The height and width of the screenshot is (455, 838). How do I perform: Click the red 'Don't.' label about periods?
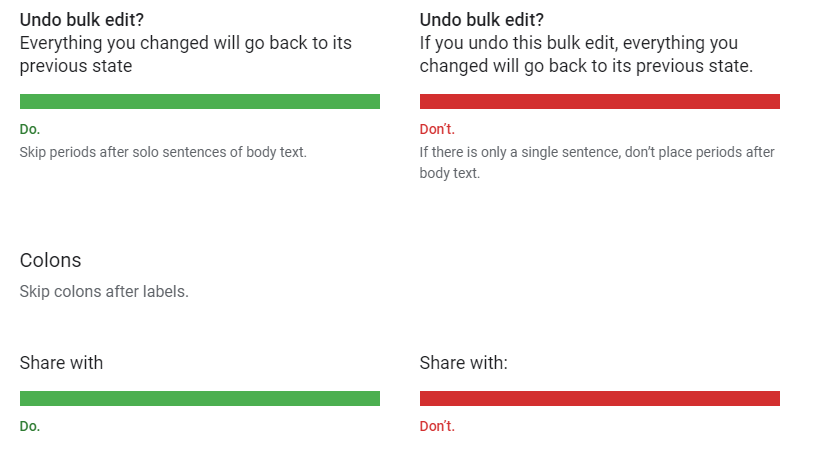click(x=437, y=129)
